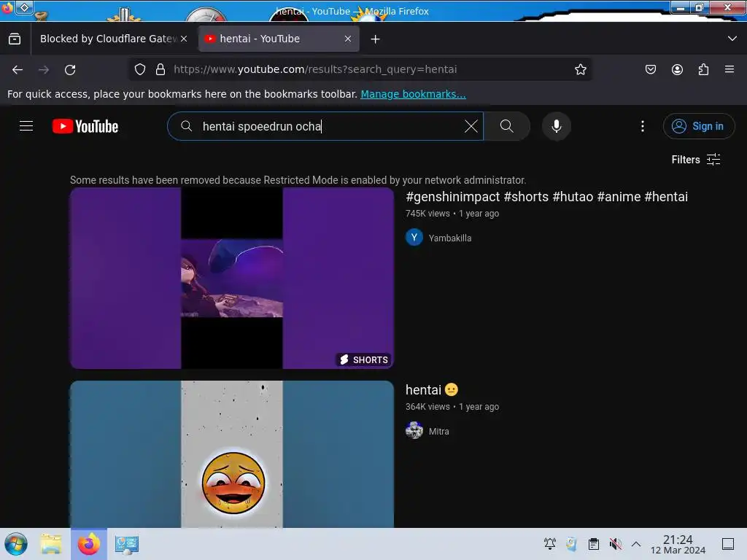
Task: Sign in to YouTube
Action: (x=698, y=126)
